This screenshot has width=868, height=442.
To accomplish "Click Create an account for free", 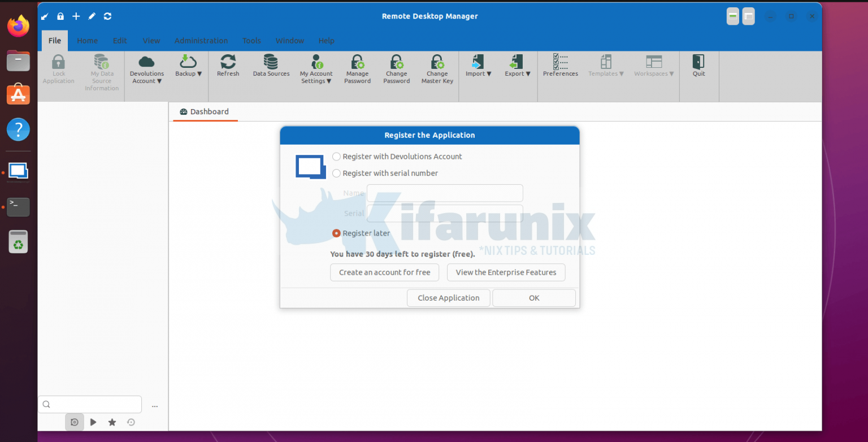I will (x=385, y=272).
